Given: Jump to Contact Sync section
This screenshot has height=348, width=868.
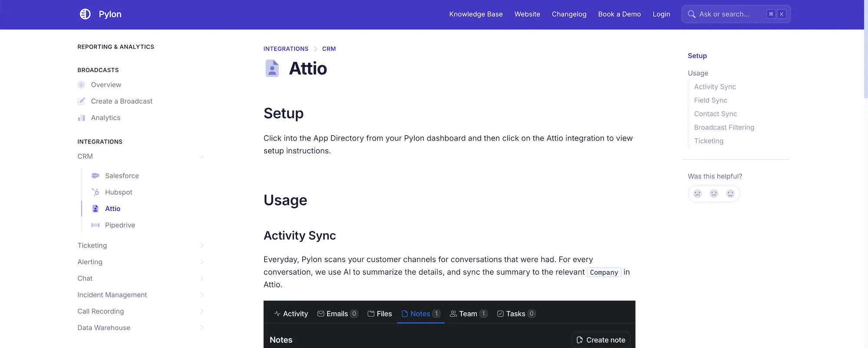Looking at the screenshot, I should click(x=715, y=114).
